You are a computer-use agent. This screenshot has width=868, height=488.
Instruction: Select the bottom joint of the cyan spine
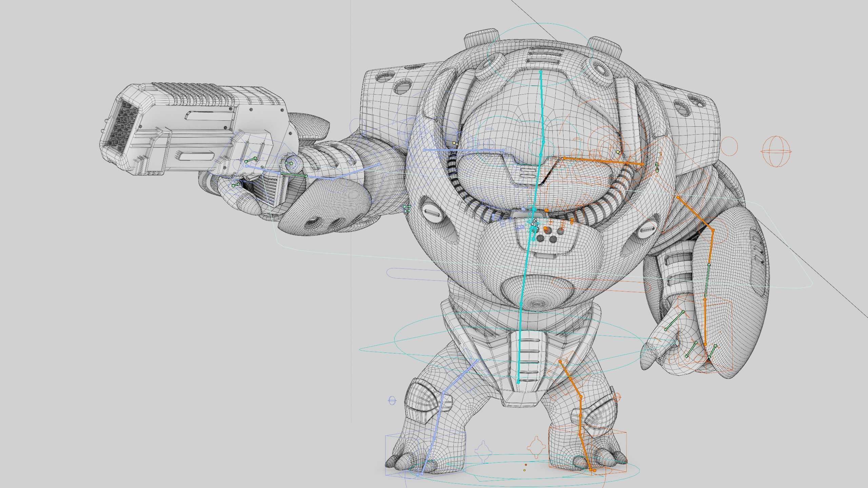518,382
